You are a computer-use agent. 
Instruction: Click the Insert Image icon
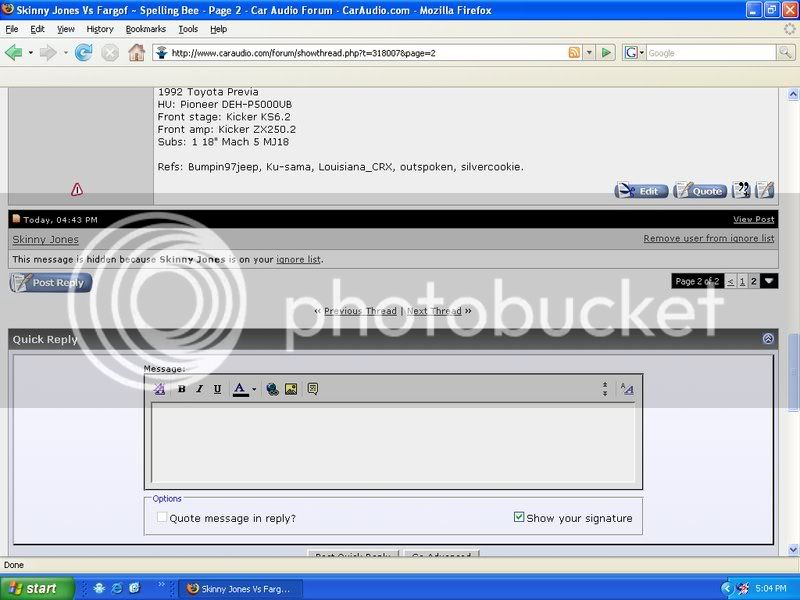(291, 389)
